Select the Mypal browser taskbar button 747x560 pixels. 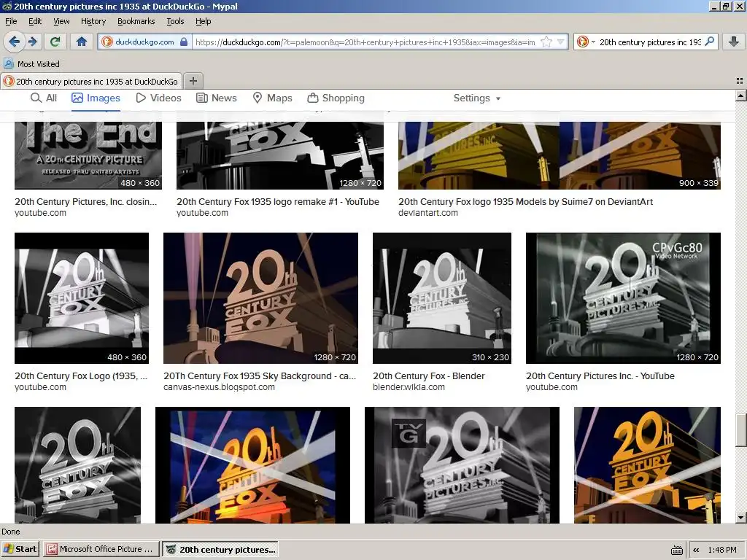tap(221, 550)
